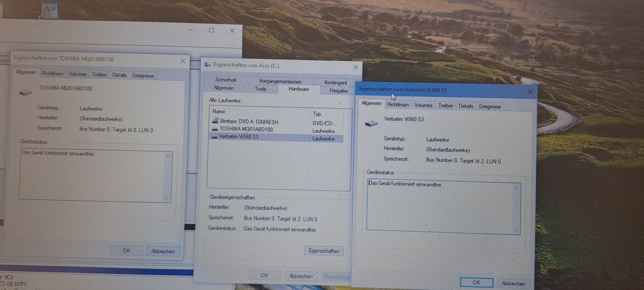Open Ereignisse tab in TOSHIBA properties
The width and height of the screenshot is (644, 290).
pyautogui.click(x=143, y=76)
